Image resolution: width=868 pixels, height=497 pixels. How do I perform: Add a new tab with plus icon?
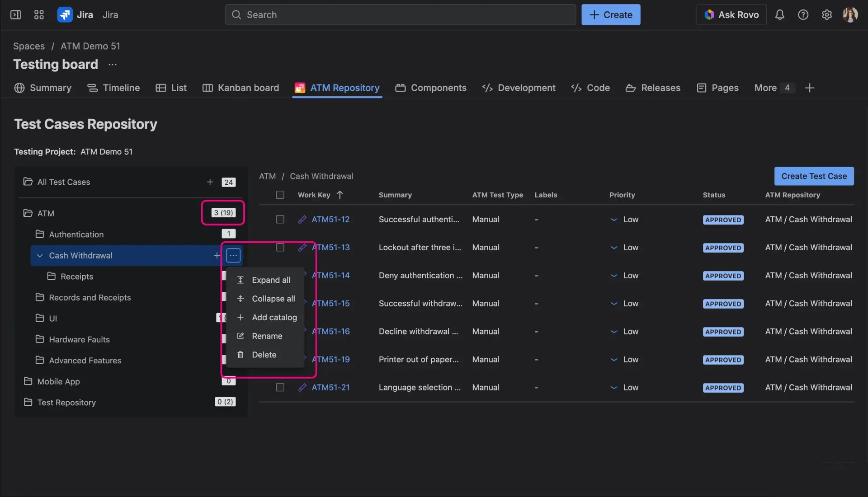[x=810, y=88]
